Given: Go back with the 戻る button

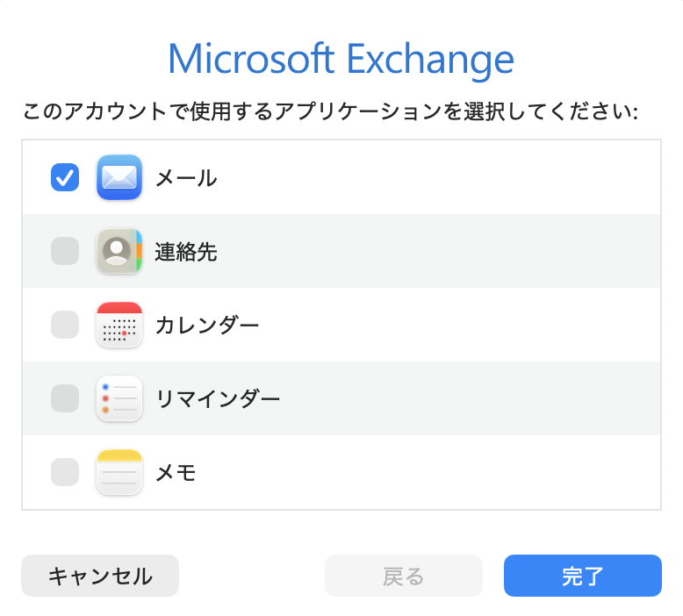Looking at the screenshot, I should (403, 576).
